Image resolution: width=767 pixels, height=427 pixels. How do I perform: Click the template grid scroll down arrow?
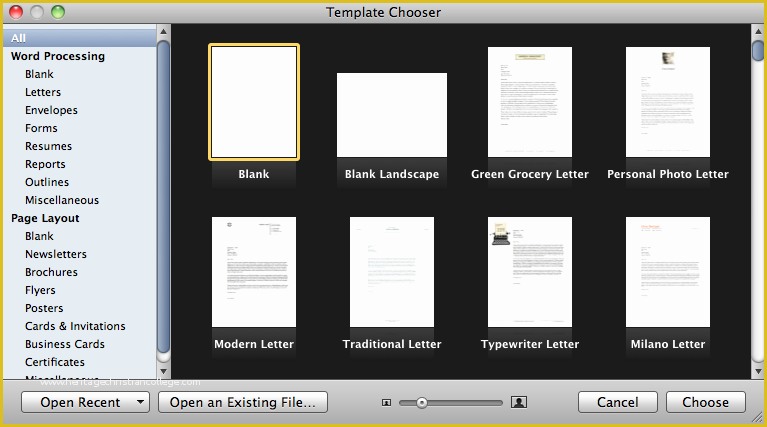click(x=758, y=371)
